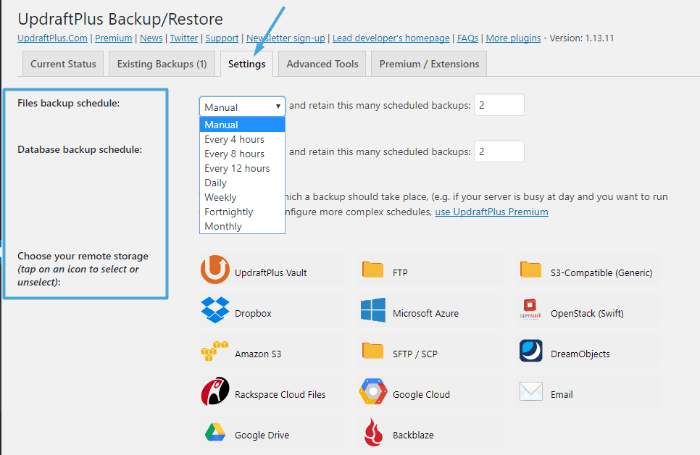Image resolution: width=700 pixels, height=455 pixels.
Task: Select the Email envelope icon
Action: (531, 392)
